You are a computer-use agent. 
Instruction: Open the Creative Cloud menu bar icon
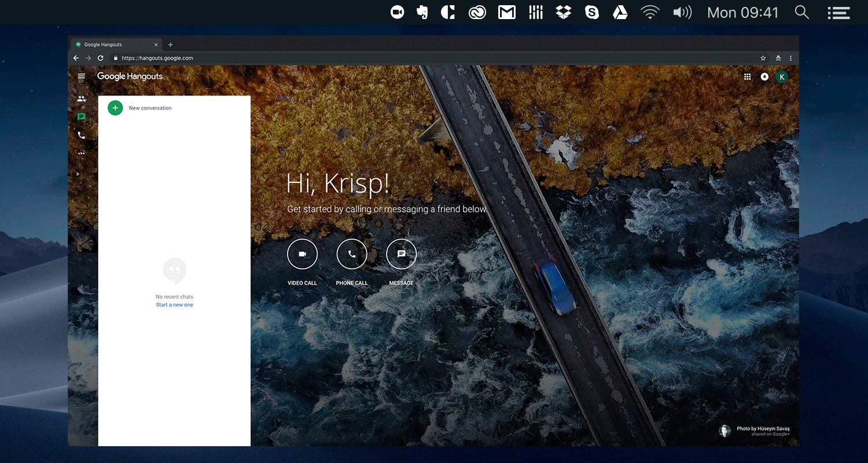point(477,12)
